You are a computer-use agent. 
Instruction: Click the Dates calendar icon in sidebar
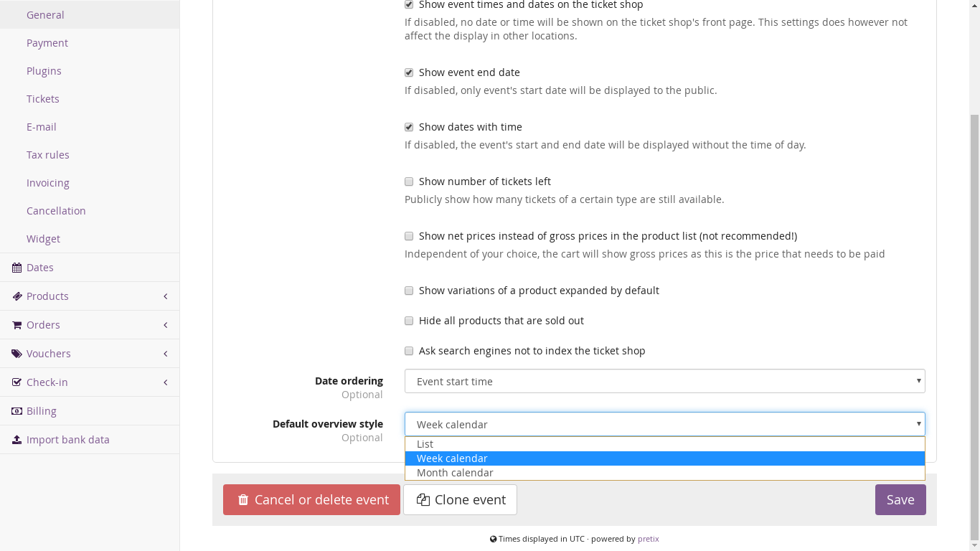(17, 268)
